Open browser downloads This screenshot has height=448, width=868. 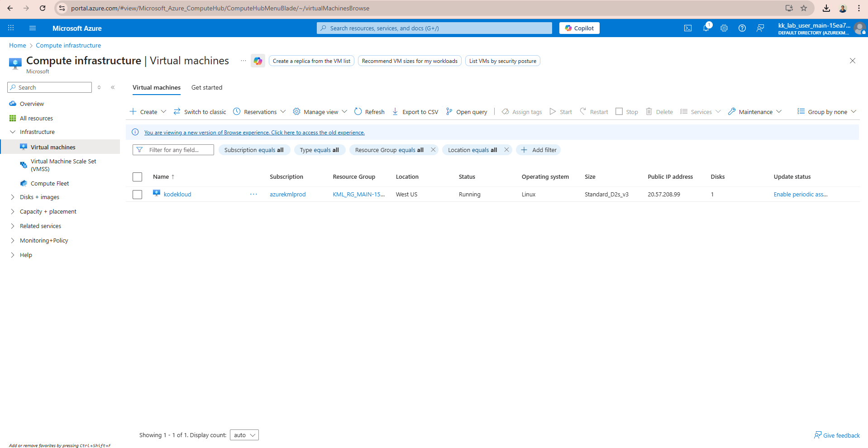pos(826,8)
